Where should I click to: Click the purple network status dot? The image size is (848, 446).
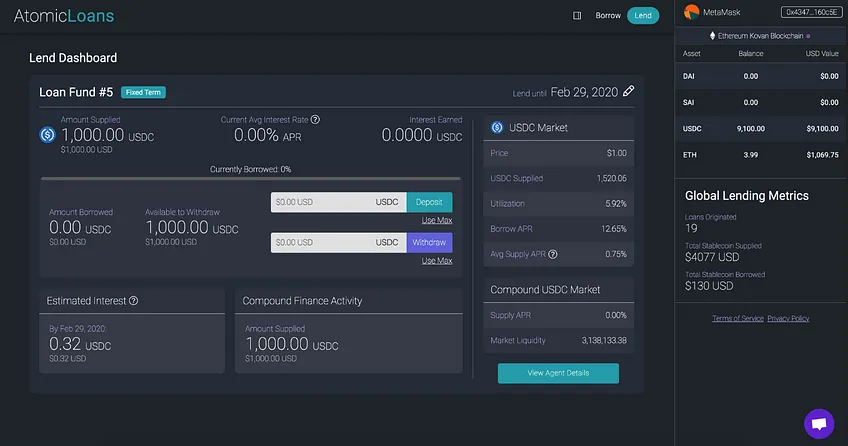808,36
